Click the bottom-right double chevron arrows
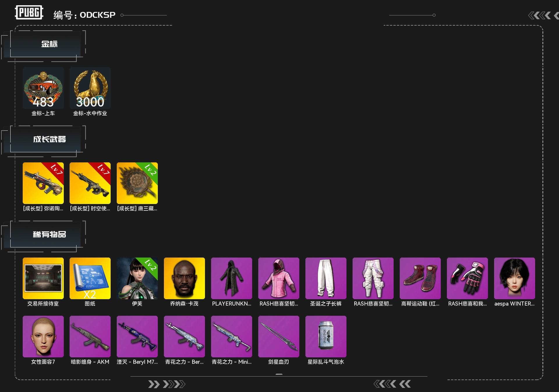 click(x=392, y=384)
